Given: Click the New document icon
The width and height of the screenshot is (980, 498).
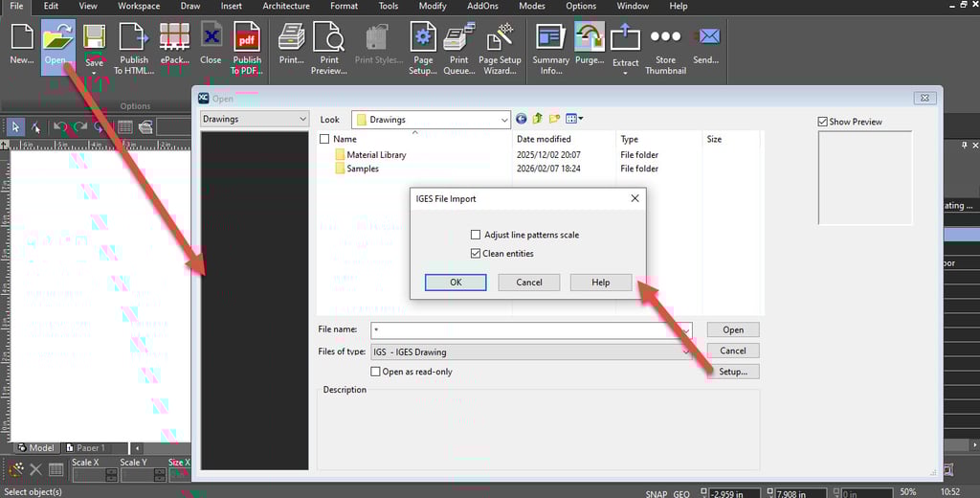Looking at the screenshot, I should [x=22, y=36].
